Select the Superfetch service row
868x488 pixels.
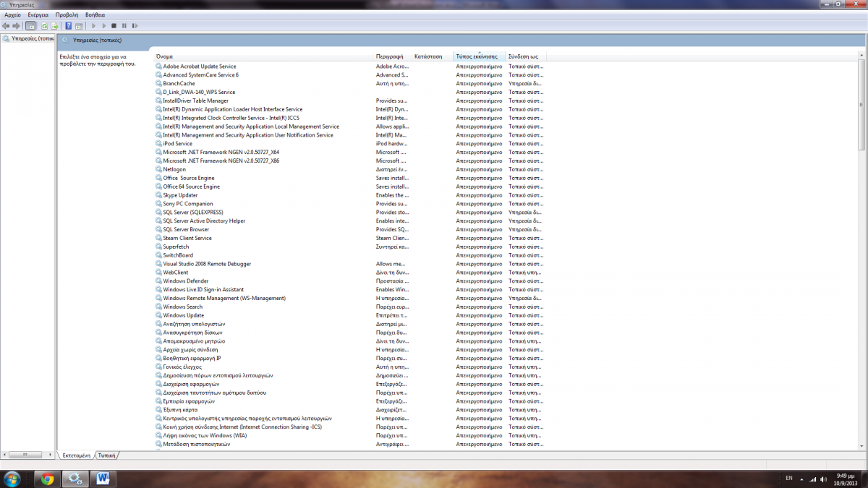click(x=349, y=247)
